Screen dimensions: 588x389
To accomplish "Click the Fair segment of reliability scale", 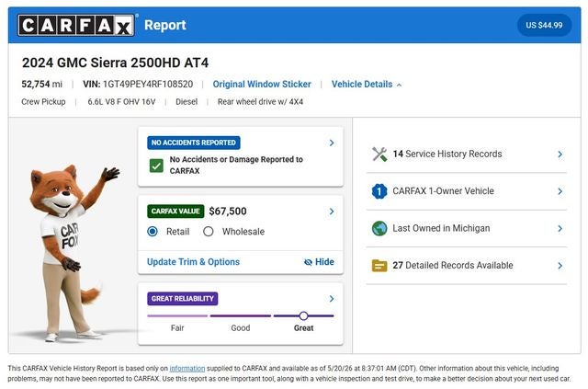I will pos(177,316).
